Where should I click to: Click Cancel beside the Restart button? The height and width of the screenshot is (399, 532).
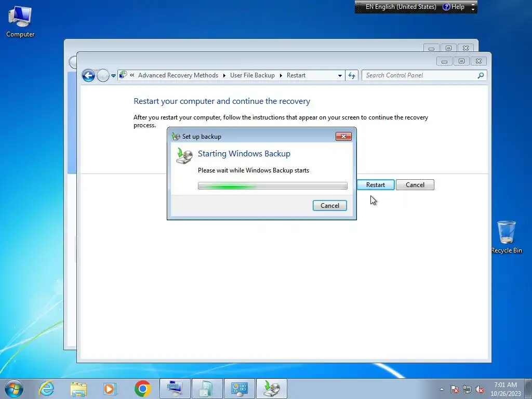click(x=415, y=185)
